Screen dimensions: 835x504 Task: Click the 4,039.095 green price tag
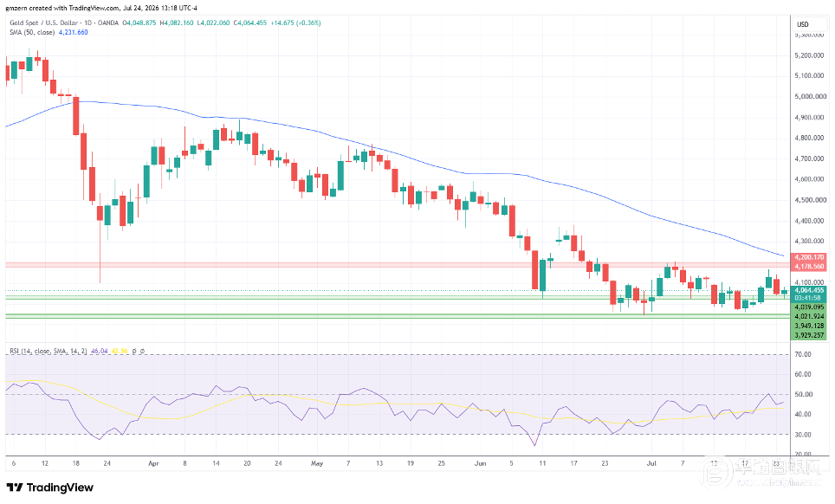[x=809, y=307]
